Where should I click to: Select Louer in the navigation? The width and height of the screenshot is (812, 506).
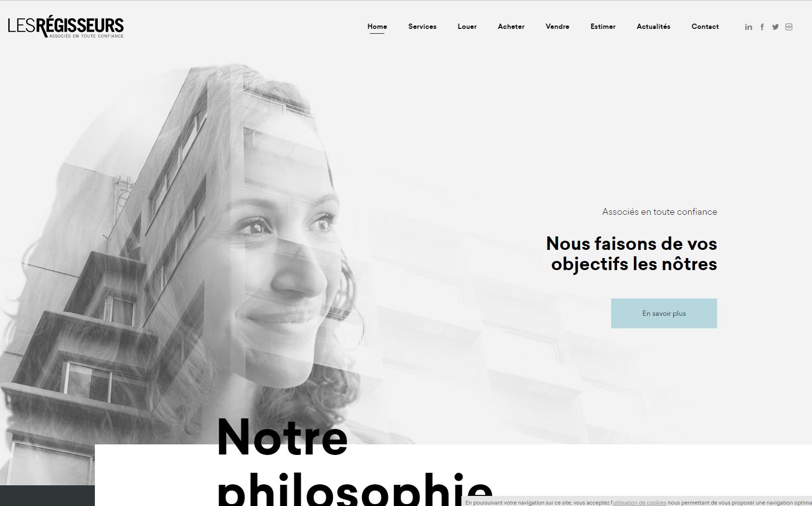point(467,26)
